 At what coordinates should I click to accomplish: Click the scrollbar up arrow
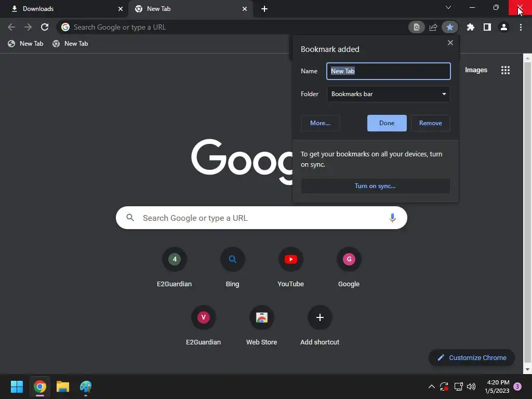click(528, 58)
